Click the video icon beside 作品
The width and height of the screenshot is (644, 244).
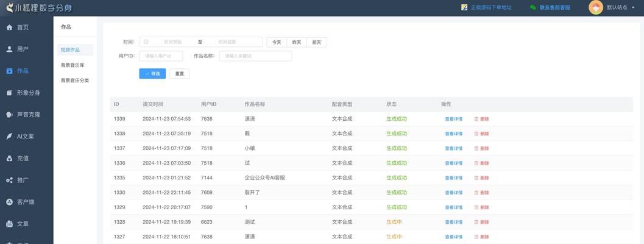pyautogui.click(x=10, y=71)
